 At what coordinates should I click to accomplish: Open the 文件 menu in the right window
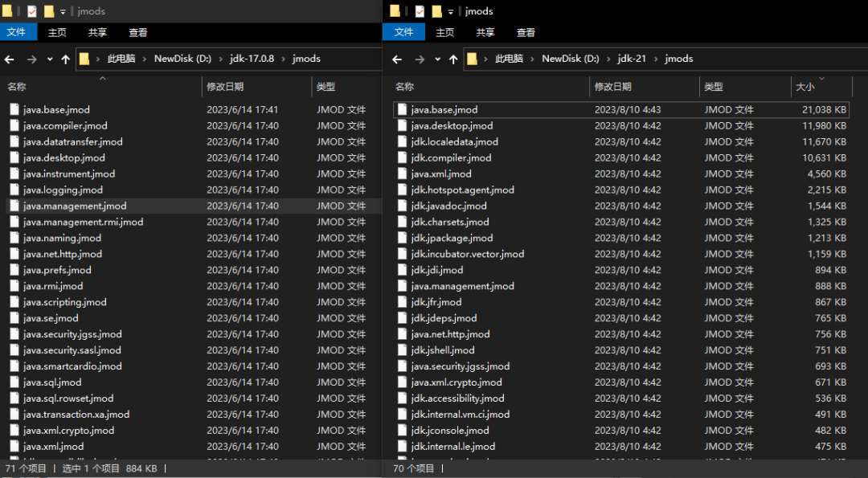[404, 32]
